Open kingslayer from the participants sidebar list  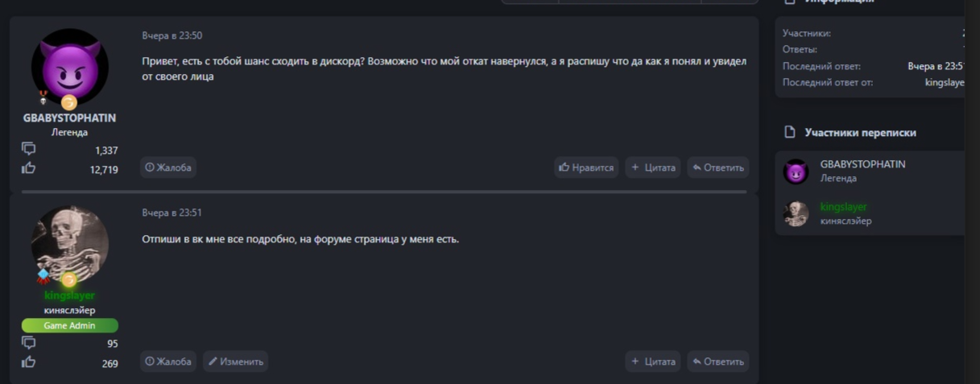843,207
